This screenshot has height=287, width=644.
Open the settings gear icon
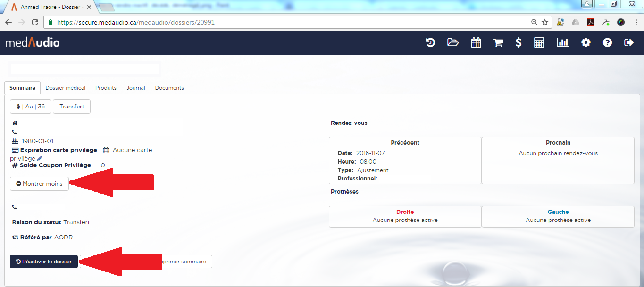pyautogui.click(x=586, y=43)
